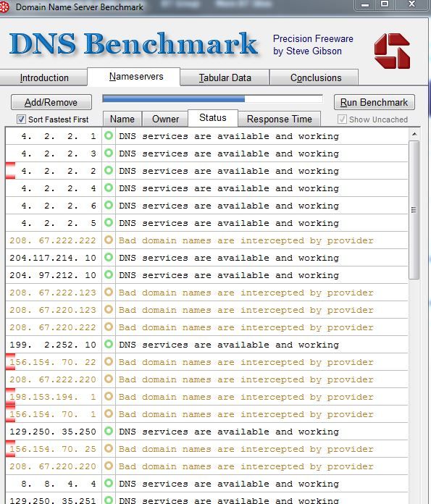
Task: Click the Add/Remove button
Action: (51, 102)
